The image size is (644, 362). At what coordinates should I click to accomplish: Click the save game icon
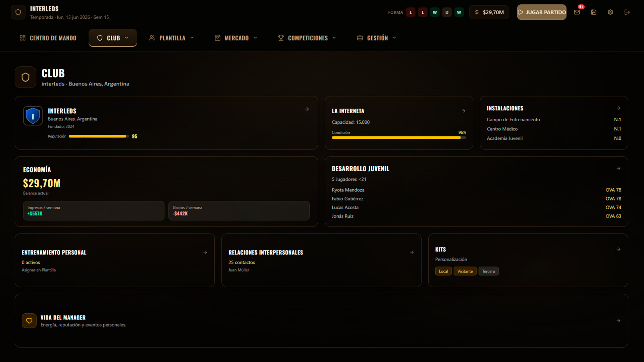pyautogui.click(x=594, y=12)
